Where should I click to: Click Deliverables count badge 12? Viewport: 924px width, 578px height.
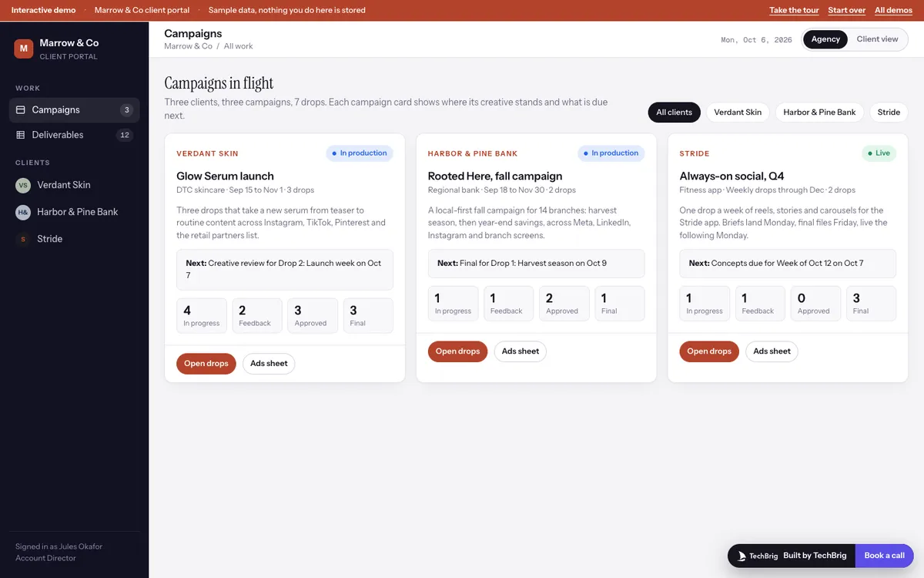(x=125, y=135)
